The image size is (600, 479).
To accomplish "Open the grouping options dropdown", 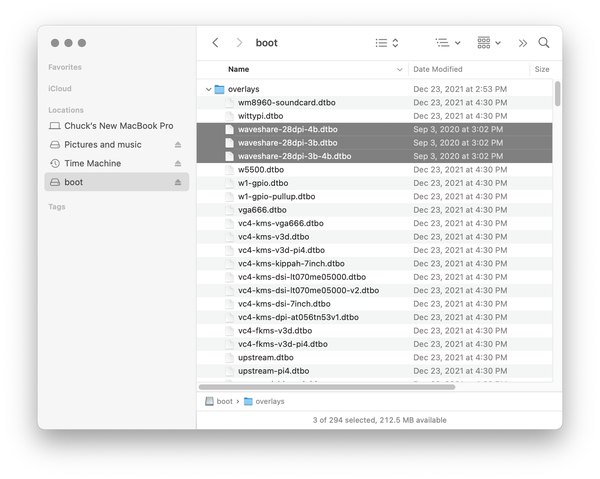I will 448,43.
